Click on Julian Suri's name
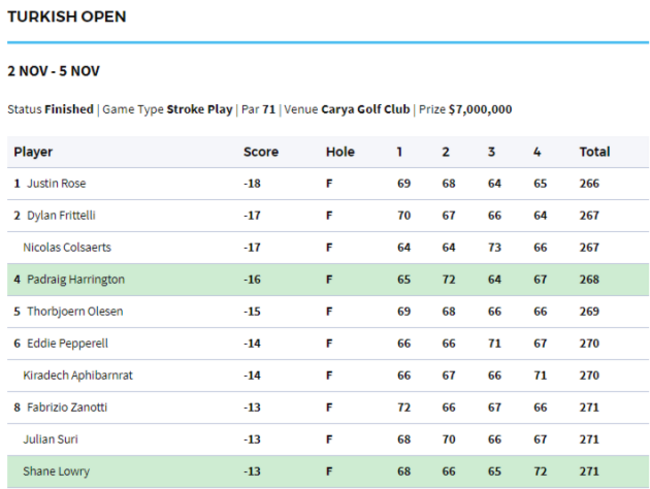The height and width of the screenshot is (489, 650). point(51,440)
